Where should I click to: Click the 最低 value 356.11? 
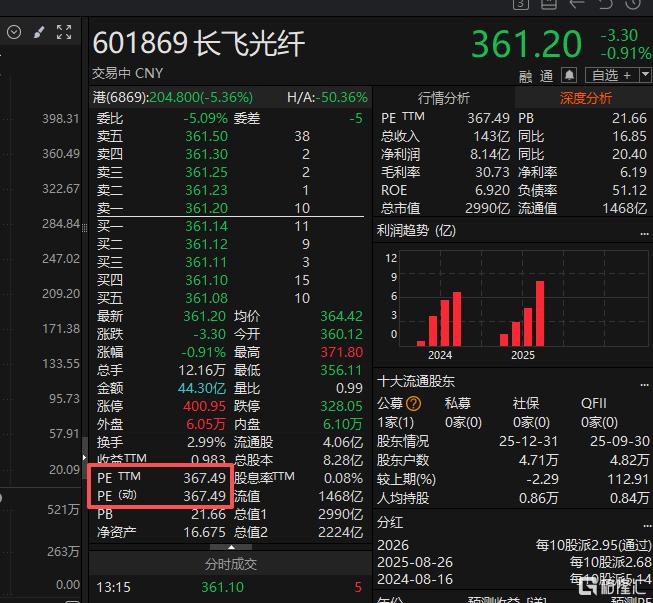(x=341, y=370)
